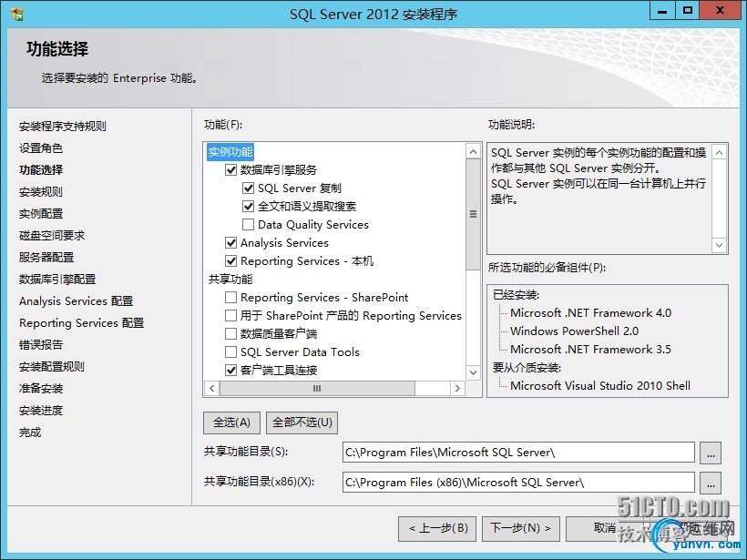Image resolution: width=747 pixels, height=560 pixels.
Task: Click Microsoft Visual Studio 2010 Shell item
Action: click(600, 386)
